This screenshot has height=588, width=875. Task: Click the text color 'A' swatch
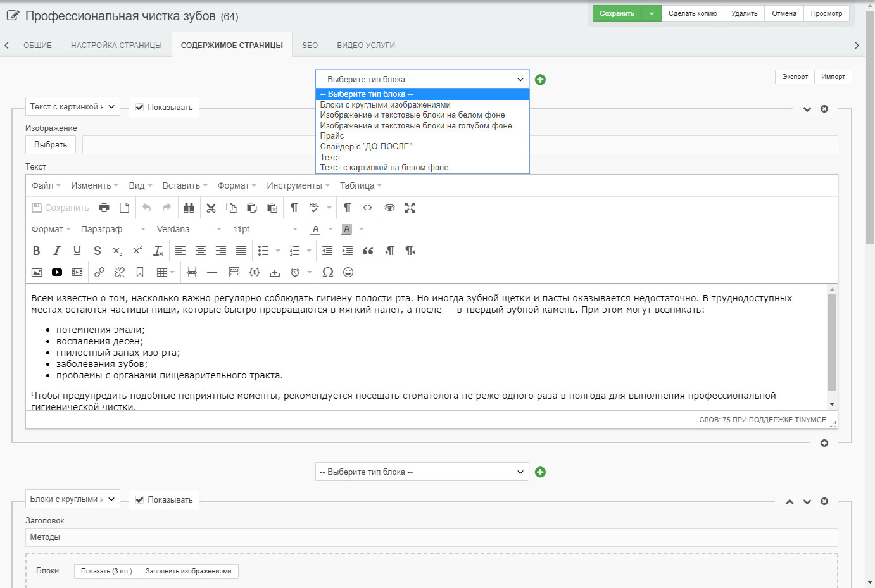[316, 229]
